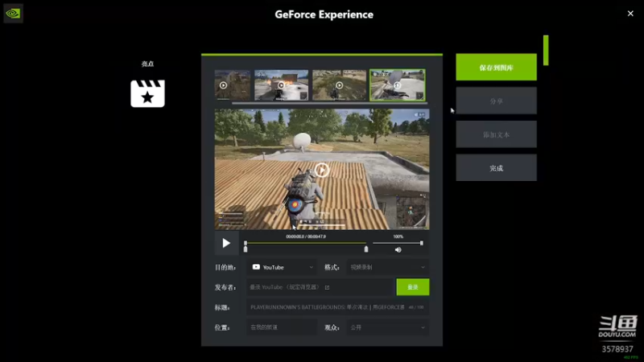The width and height of the screenshot is (644, 362).
Task: Close the GeForce Experience overlay
Action: [x=630, y=14]
